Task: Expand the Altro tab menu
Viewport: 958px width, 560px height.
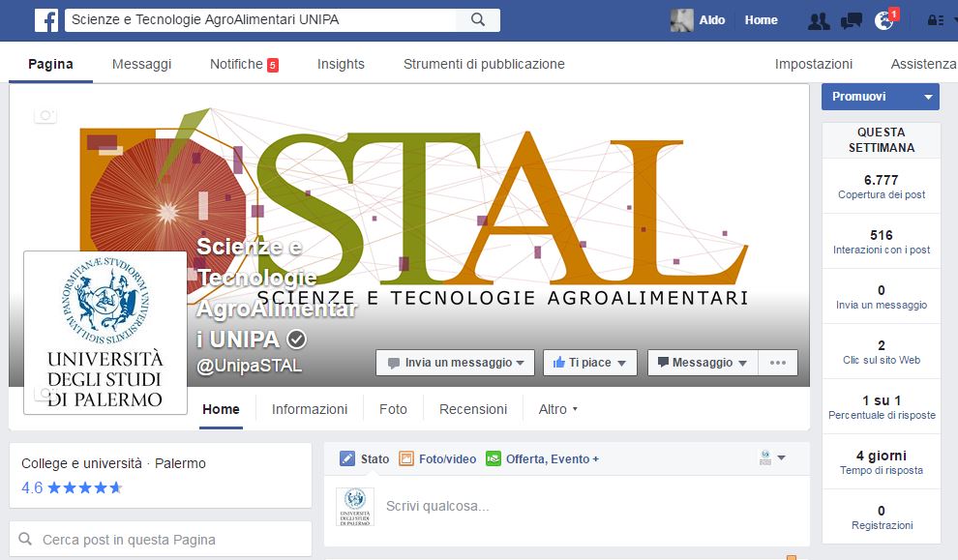Action: [x=557, y=409]
